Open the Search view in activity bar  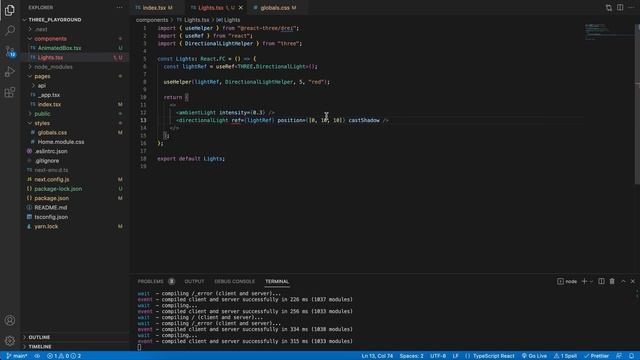click(10, 31)
